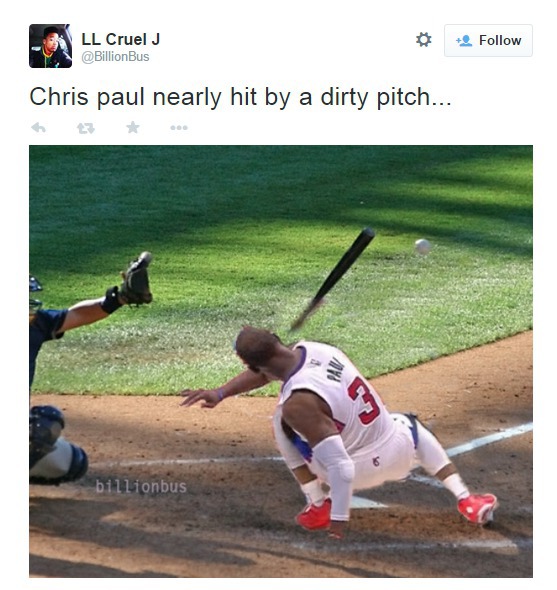
Task: Click the catcher's mitt in the photo
Action: (136, 279)
